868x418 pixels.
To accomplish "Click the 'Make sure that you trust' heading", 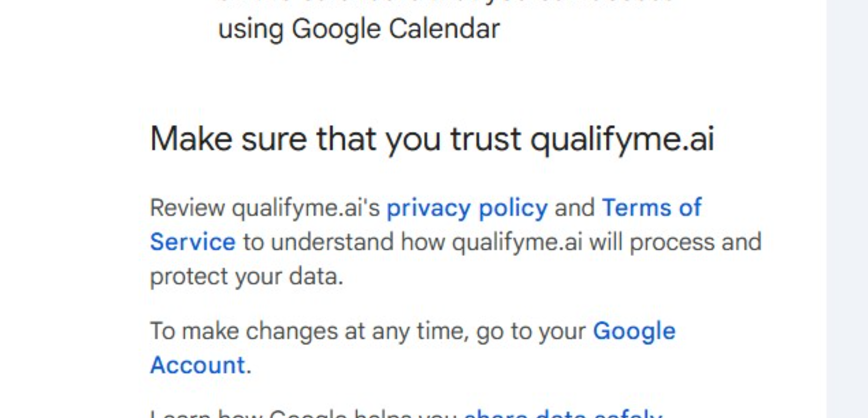I will pos(335,139).
